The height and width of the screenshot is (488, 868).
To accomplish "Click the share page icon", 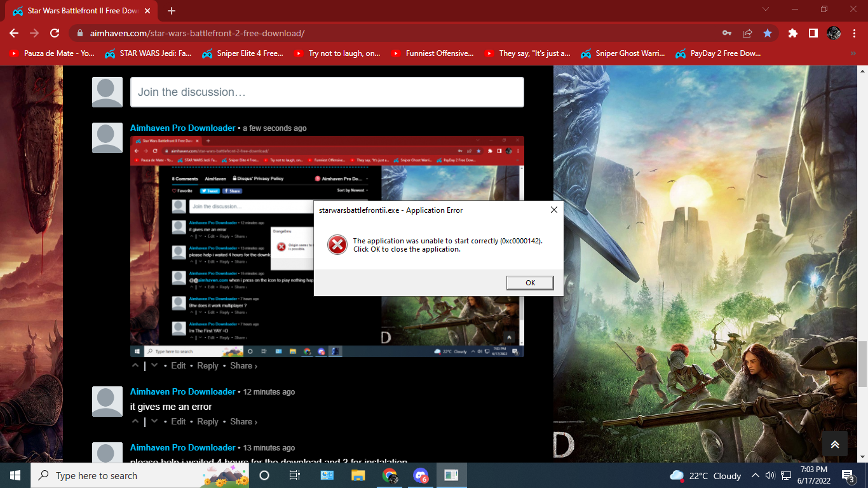I will point(747,33).
